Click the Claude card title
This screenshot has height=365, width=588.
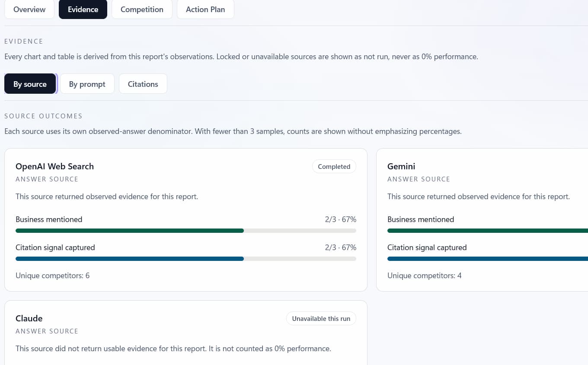click(x=29, y=318)
